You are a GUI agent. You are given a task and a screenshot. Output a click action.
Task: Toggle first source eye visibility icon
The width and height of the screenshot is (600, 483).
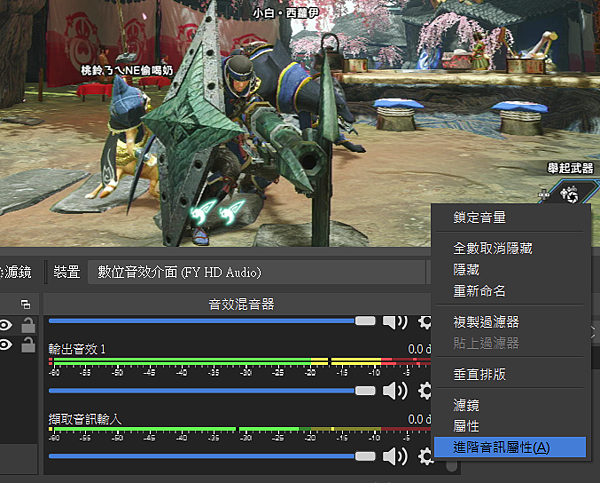pos(6,325)
